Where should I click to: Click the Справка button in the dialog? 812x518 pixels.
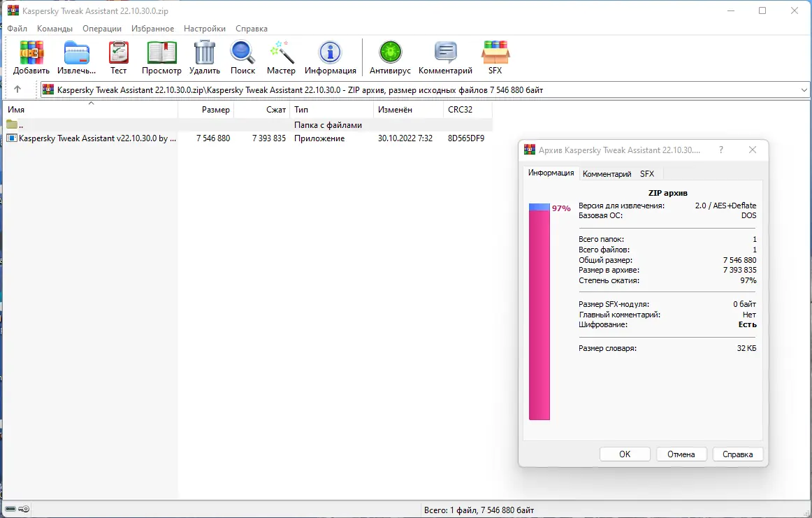[737, 454]
